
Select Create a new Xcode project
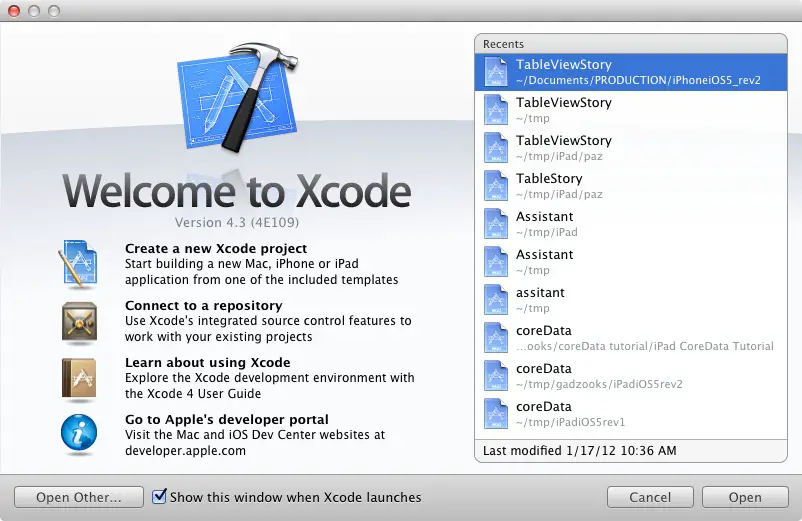click(216, 249)
